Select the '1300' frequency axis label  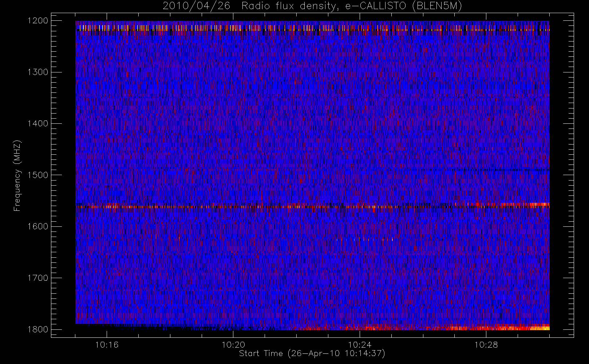pos(38,72)
